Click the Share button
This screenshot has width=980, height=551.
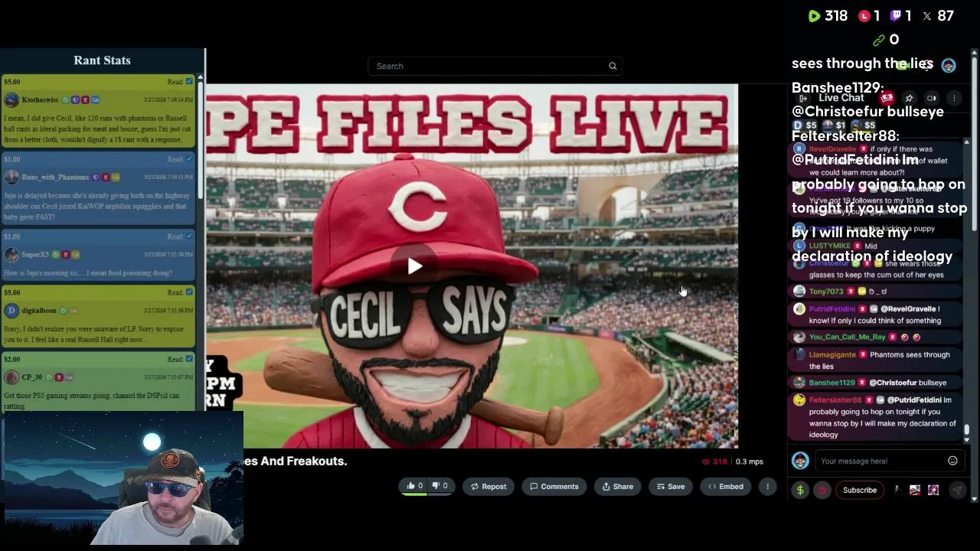click(x=618, y=487)
